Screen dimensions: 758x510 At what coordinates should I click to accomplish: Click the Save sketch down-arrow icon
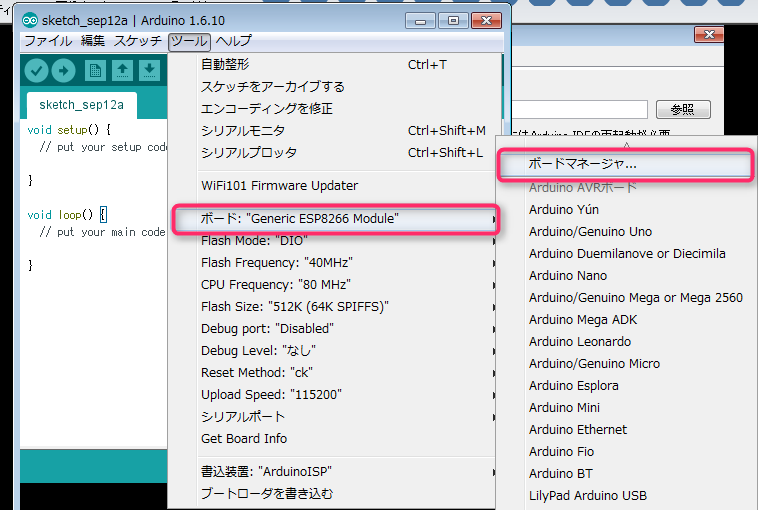click(149, 71)
